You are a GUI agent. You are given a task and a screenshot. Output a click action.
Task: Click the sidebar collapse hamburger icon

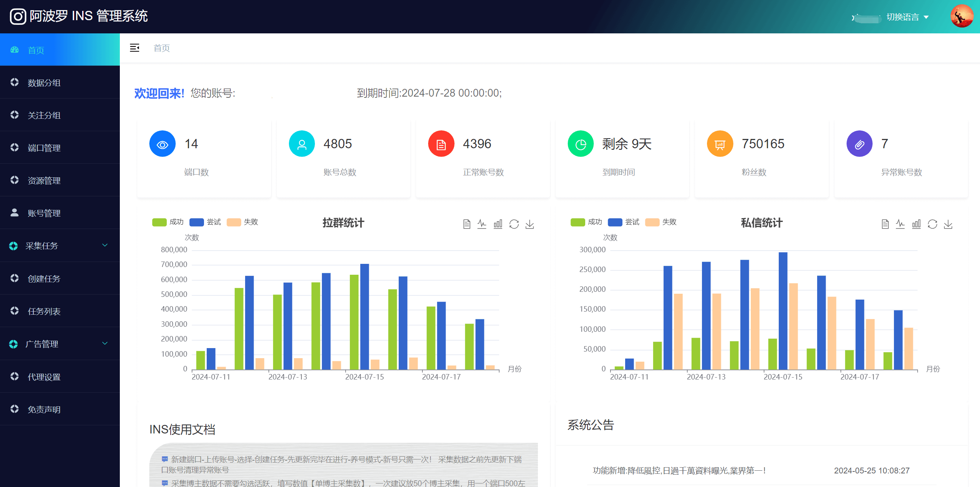(x=134, y=48)
